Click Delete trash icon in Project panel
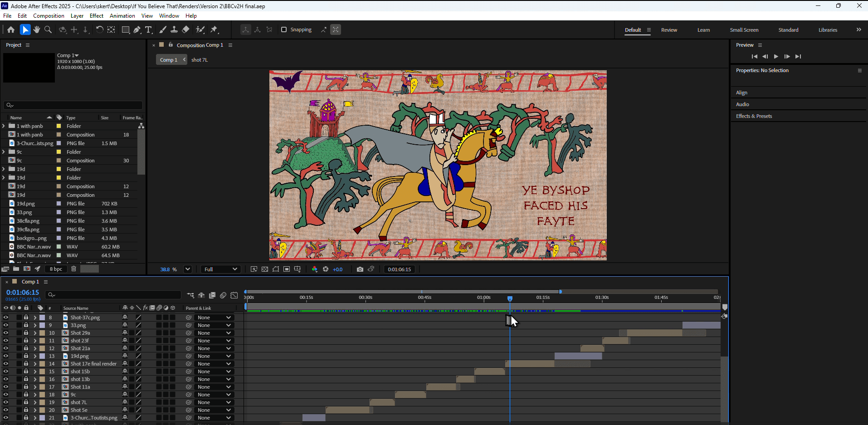Image resolution: width=868 pixels, height=425 pixels. tap(73, 269)
